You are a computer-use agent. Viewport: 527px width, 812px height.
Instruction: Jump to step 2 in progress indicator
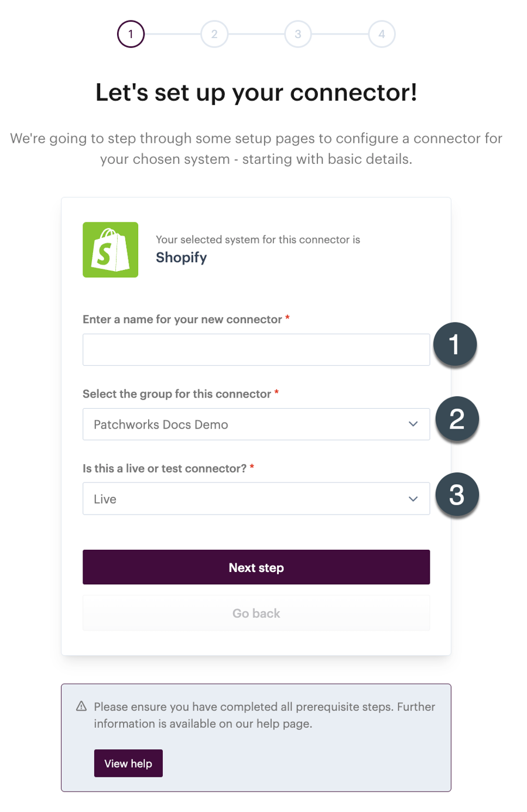(x=214, y=34)
